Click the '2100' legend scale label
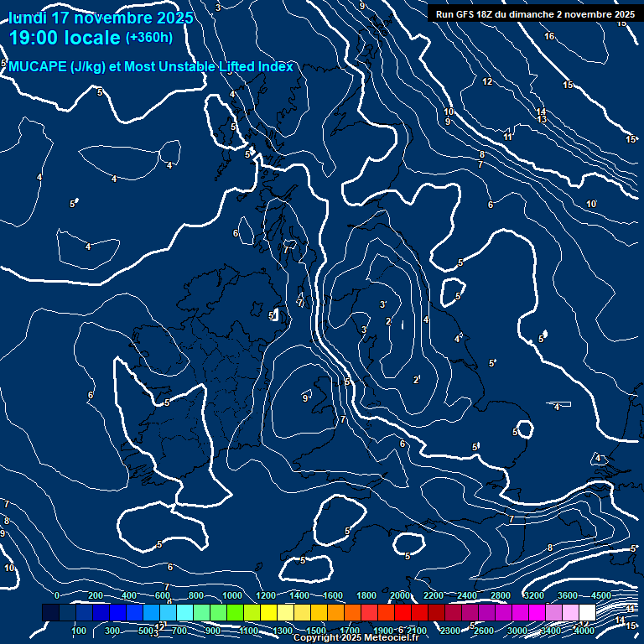Screen dimensions: 644x644 [417, 631]
